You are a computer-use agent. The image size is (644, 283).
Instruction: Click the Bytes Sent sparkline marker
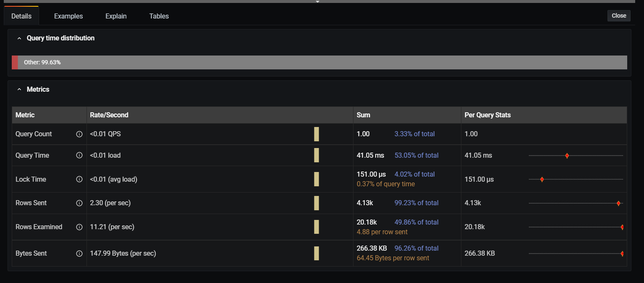tap(622, 254)
